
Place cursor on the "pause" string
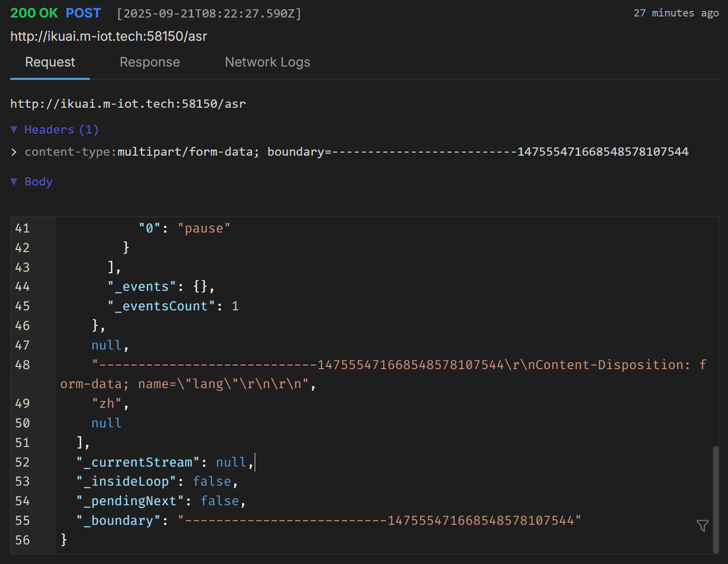[x=204, y=228]
